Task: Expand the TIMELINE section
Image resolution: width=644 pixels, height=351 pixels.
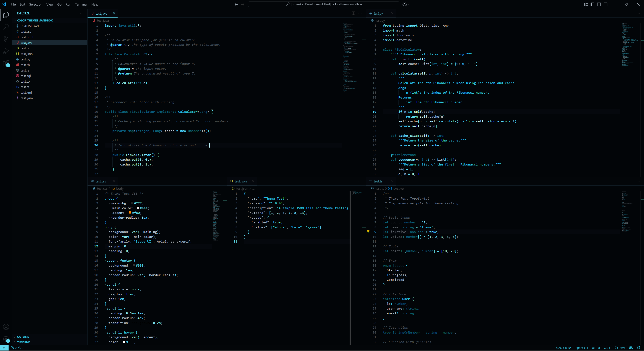Action: [x=23, y=342]
